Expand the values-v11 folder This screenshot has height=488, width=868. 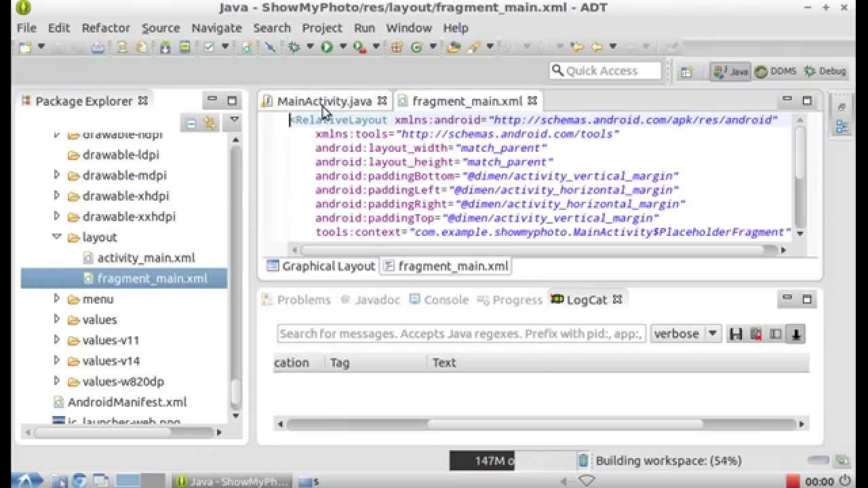57,340
